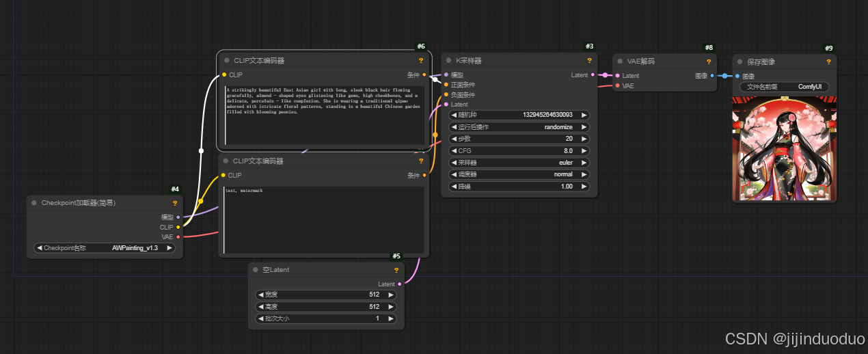The image size is (868, 354).
Task: Click the 降噪 1.00 value slider
Action: pos(519,187)
